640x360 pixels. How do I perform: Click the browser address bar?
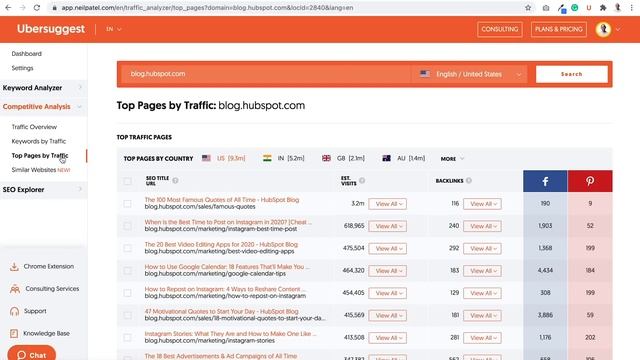point(286,8)
